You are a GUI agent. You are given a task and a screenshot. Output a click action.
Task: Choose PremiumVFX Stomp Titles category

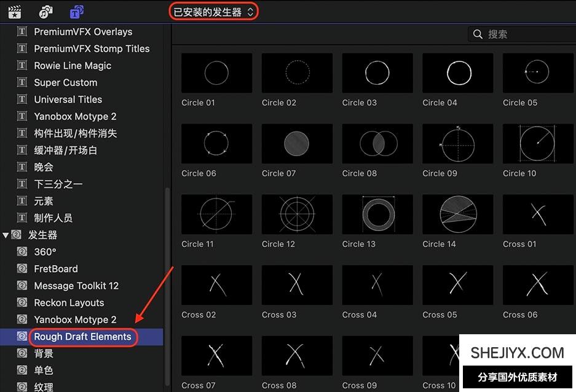click(92, 49)
